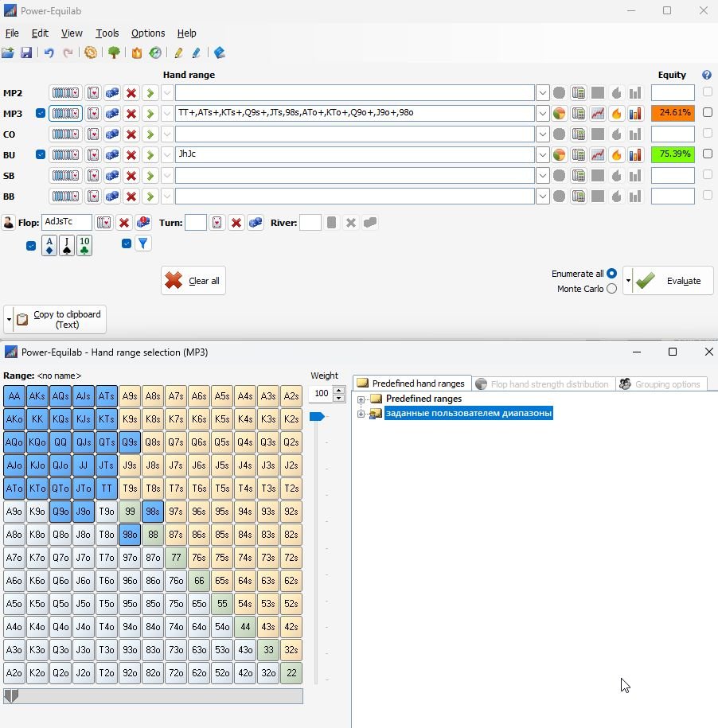The height and width of the screenshot is (728, 718).
Task: Toggle checkbox right of BU equity
Action: 708,154
